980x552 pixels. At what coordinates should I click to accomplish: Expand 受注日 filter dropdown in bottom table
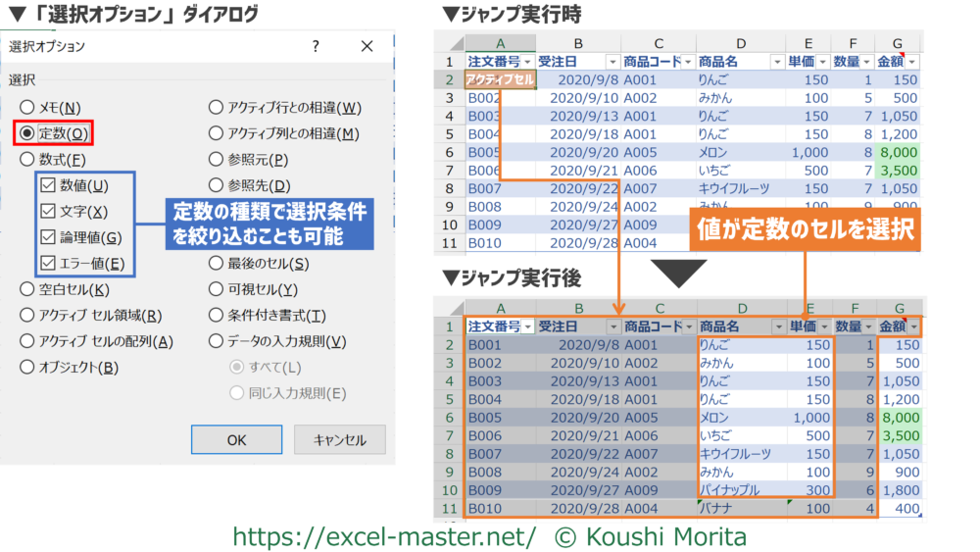point(613,326)
